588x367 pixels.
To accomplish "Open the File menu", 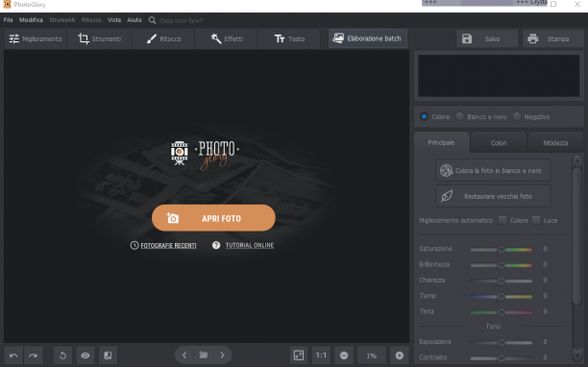I will click(x=9, y=20).
